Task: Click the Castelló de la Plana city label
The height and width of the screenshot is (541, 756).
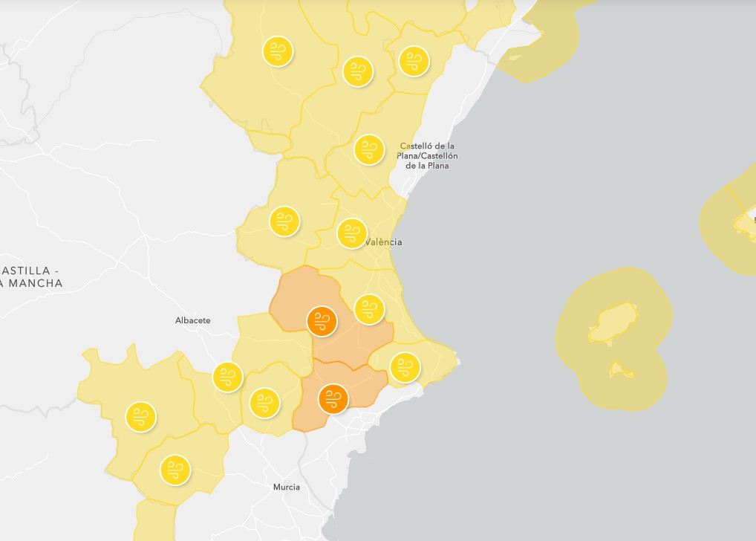Action: point(428,155)
